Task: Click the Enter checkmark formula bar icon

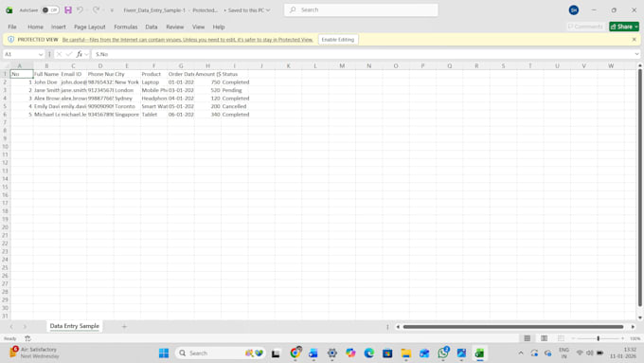Action: coord(69,54)
